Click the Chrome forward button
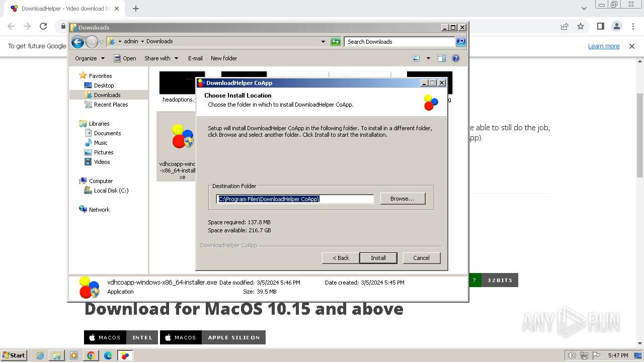Image resolution: width=644 pixels, height=362 pixels. 27,26
